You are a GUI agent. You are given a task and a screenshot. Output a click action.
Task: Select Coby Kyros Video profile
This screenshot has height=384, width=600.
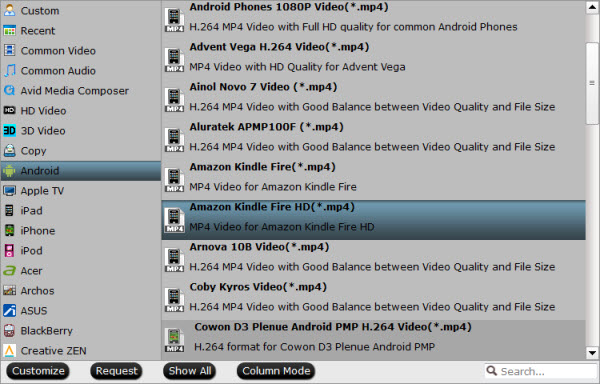[x=373, y=300]
